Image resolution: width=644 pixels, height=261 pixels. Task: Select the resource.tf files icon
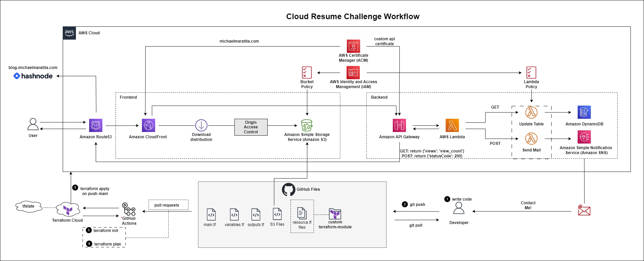click(302, 213)
